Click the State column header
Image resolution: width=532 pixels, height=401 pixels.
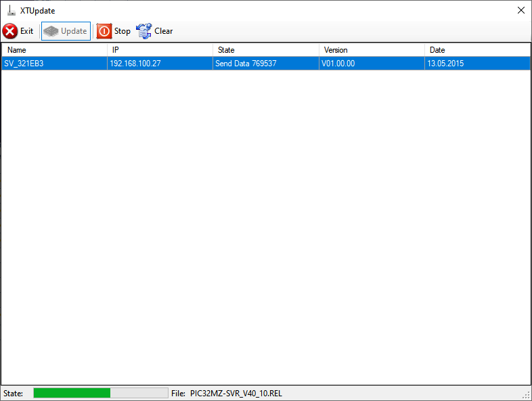point(265,50)
